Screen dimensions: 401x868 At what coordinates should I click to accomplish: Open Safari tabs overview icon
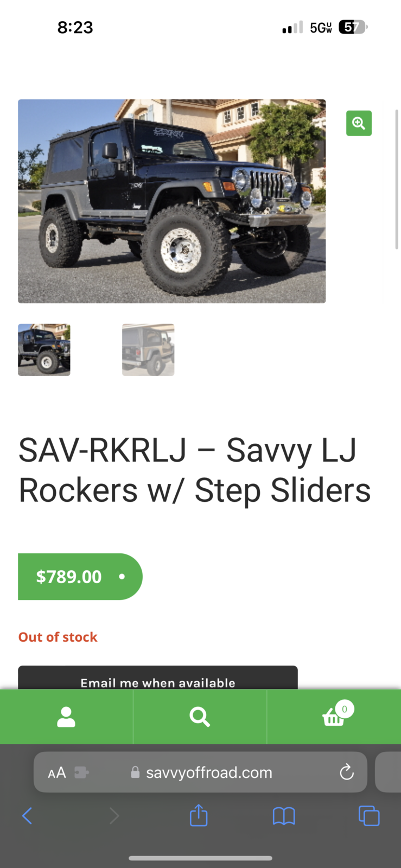[369, 815]
